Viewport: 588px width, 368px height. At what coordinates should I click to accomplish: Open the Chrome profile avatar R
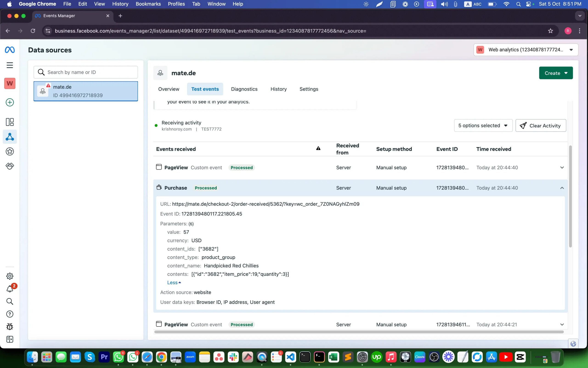[x=568, y=31]
